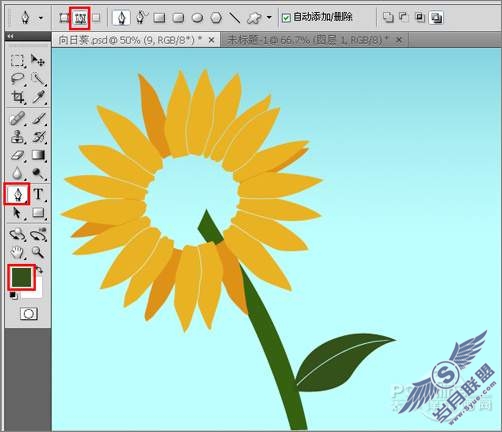
Task: Enable Shape Layers mode in options bar
Action: (64, 18)
